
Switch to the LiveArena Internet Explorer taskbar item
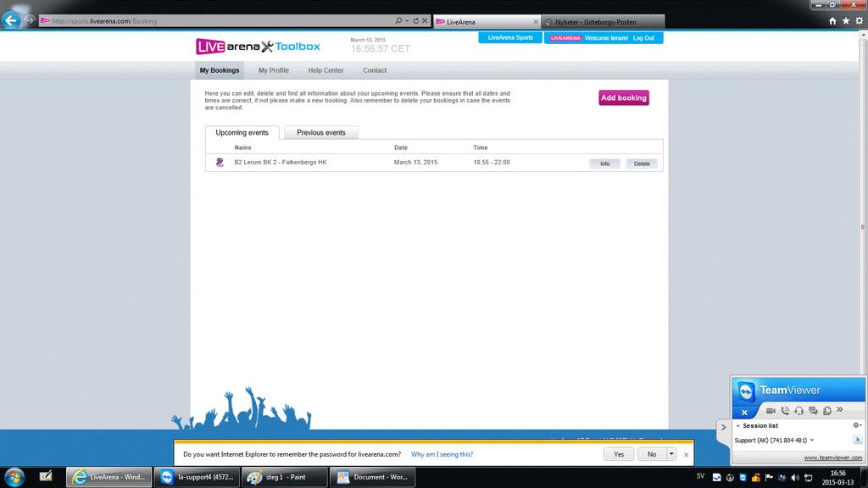[x=108, y=477]
